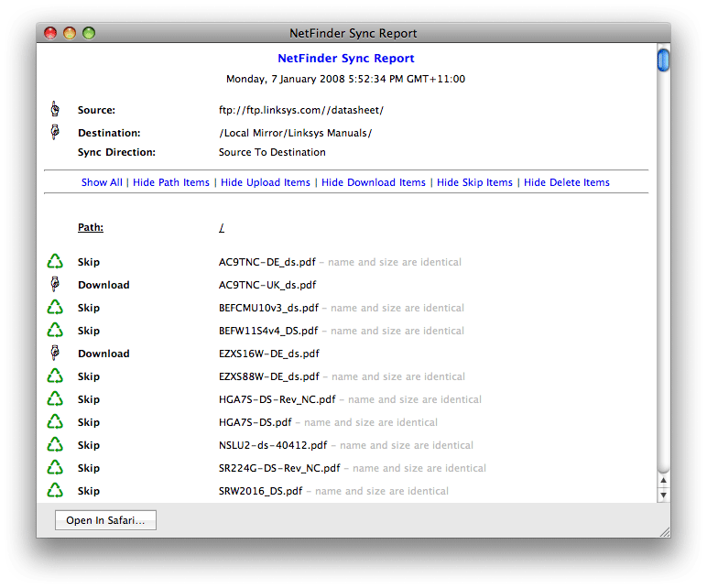
Task: Hide Delete Items in the report
Action: click(x=567, y=182)
